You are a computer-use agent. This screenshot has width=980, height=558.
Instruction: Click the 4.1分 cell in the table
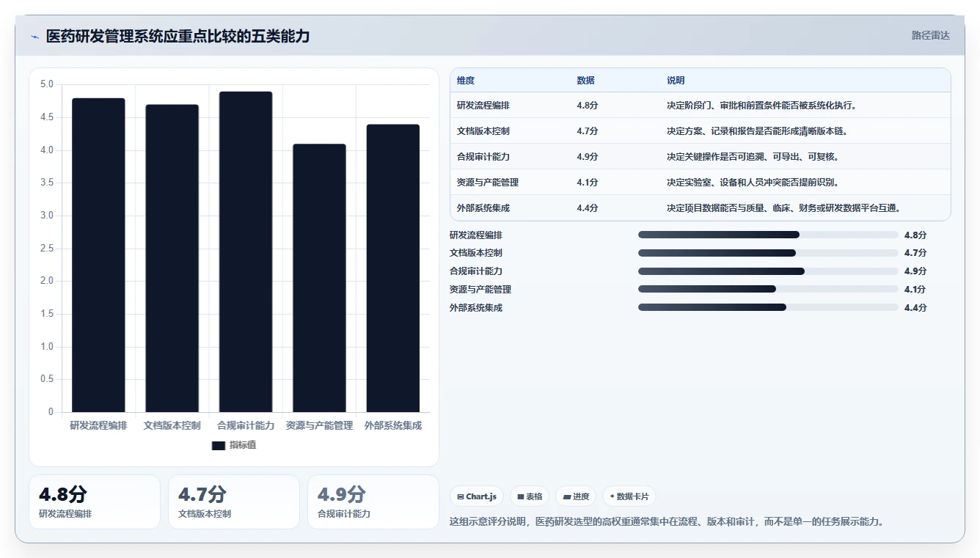click(x=587, y=183)
